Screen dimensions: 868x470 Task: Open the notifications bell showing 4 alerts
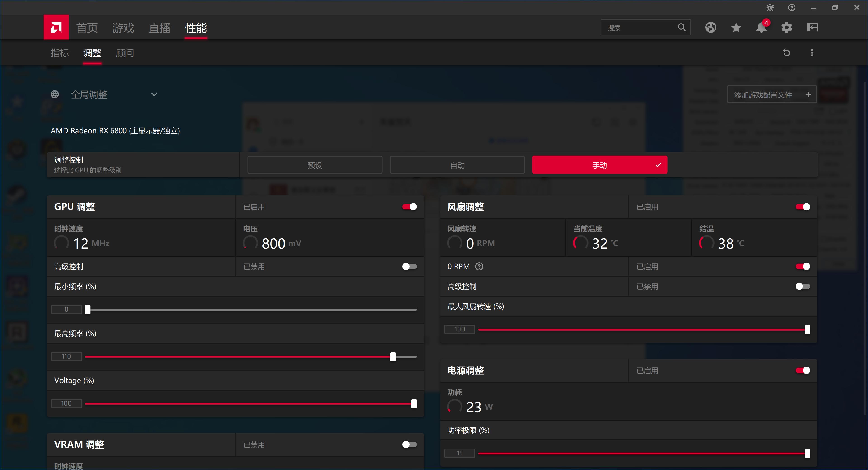[x=762, y=28]
